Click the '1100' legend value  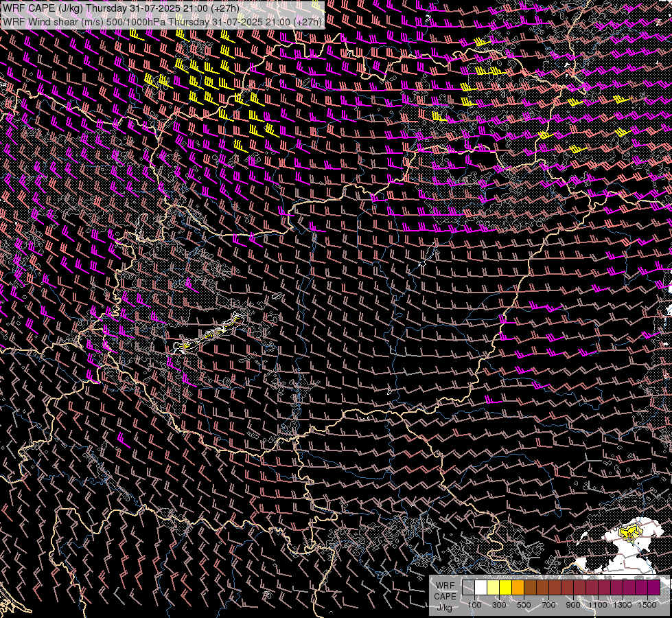(x=598, y=605)
